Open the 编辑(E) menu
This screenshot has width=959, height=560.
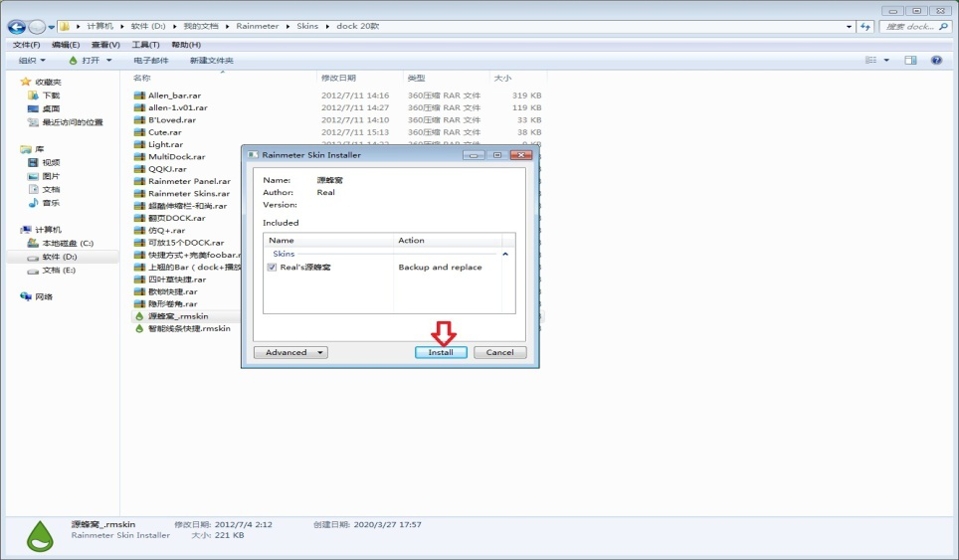[x=66, y=45]
